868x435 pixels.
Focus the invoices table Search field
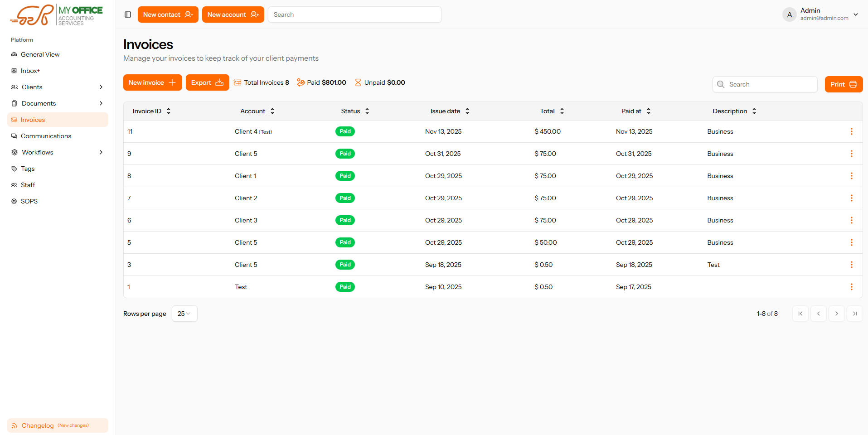(765, 84)
